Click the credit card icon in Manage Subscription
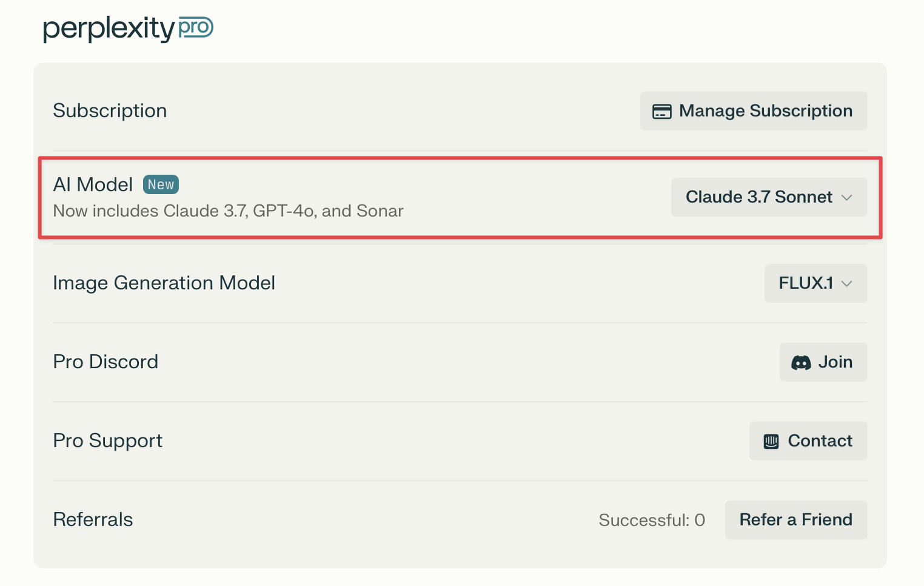 tap(661, 112)
